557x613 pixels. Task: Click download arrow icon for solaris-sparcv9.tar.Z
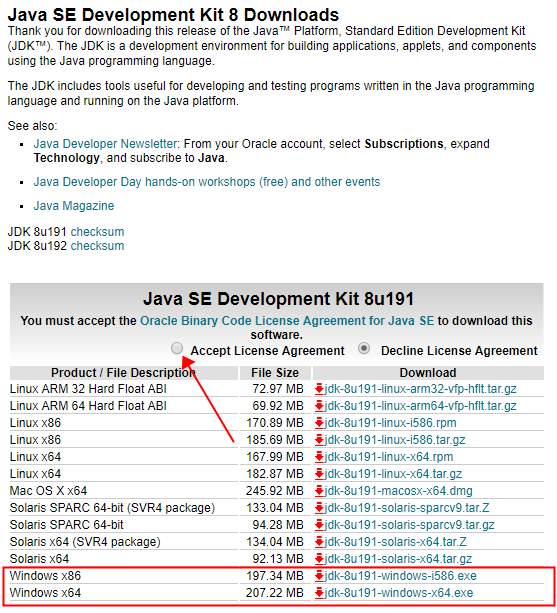tap(319, 508)
